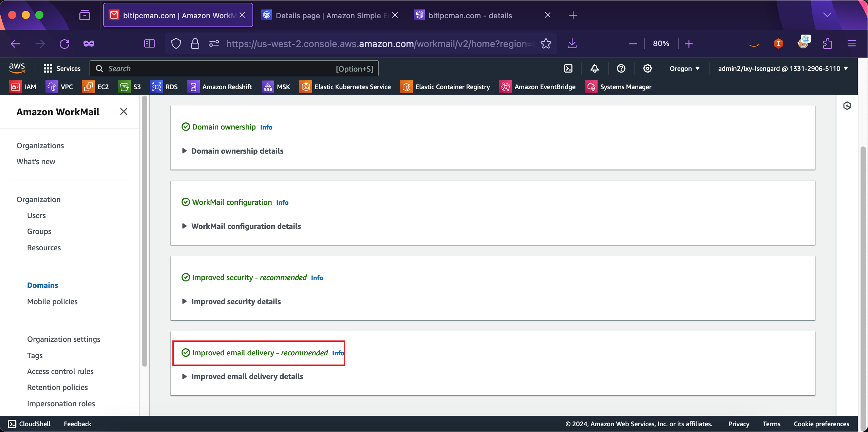Image resolution: width=868 pixels, height=432 pixels.
Task: Go to Resources in the sidebar
Action: (x=44, y=248)
